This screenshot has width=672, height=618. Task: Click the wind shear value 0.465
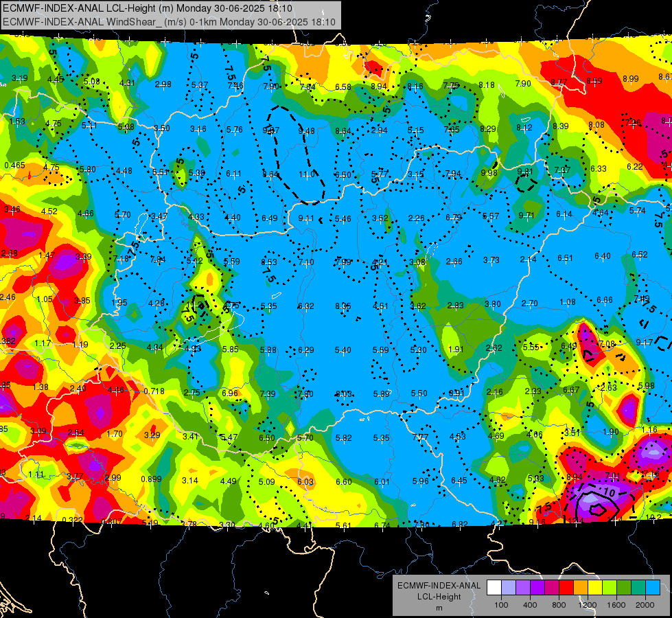click(14, 165)
